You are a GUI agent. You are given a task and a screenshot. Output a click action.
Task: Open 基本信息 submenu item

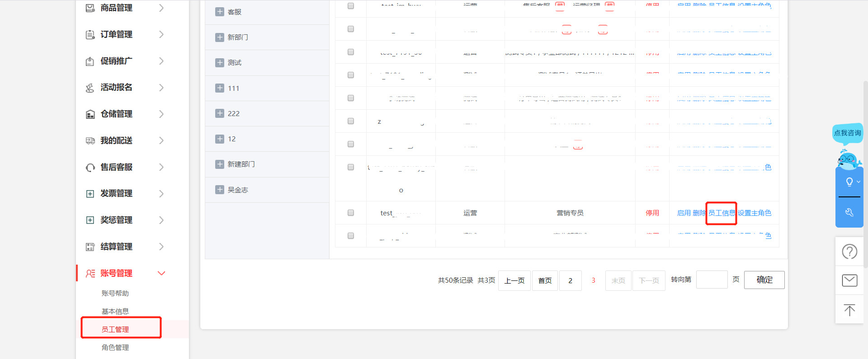(x=115, y=311)
